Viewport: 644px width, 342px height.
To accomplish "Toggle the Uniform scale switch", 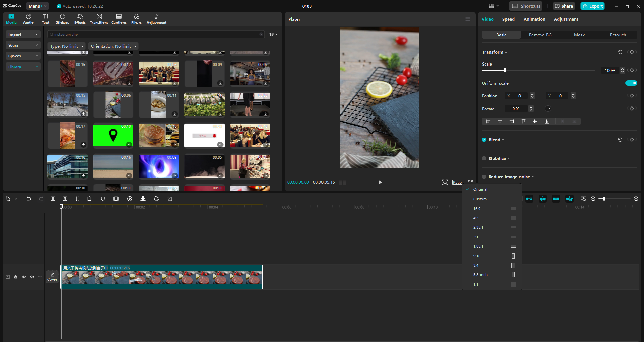I will coord(631,83).
